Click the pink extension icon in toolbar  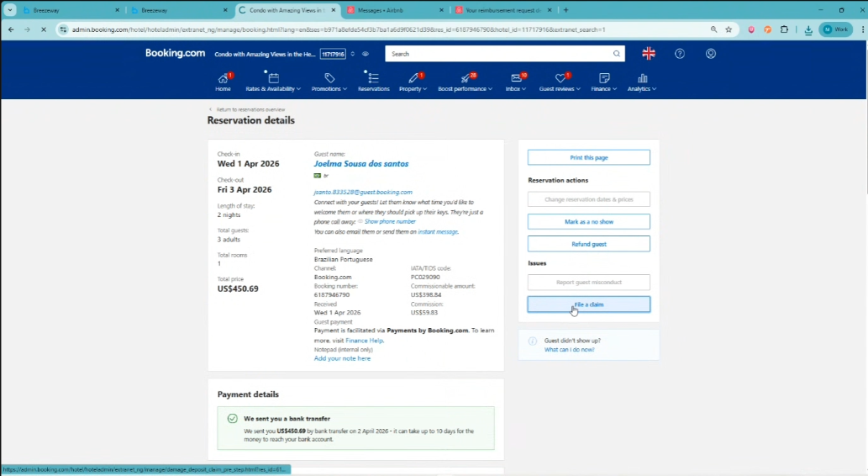(x=751, y=29)
